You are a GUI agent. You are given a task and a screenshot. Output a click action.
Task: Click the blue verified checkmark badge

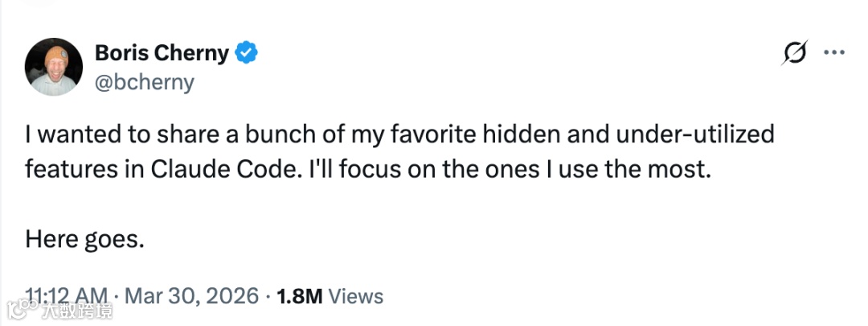[246, 54]
